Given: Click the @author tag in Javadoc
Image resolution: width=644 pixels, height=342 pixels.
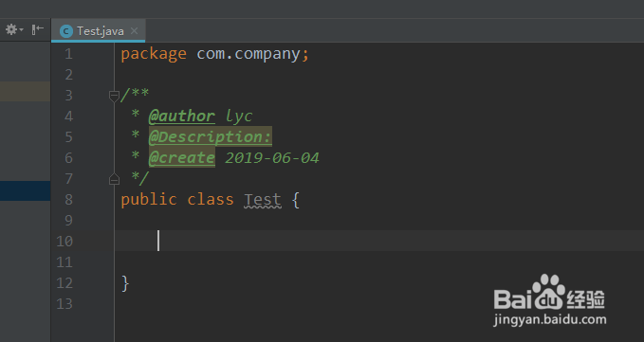Looking at the screenshot, I should pos(181,116).
